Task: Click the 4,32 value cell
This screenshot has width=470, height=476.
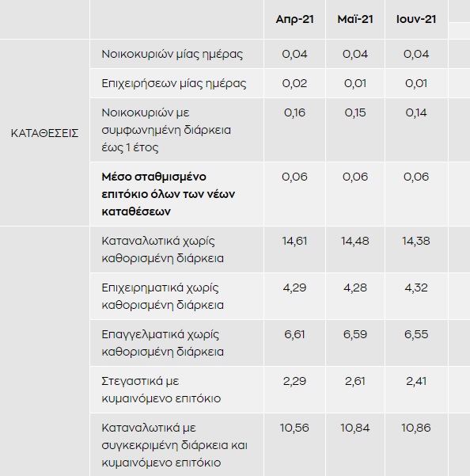Action: point(416,288)
